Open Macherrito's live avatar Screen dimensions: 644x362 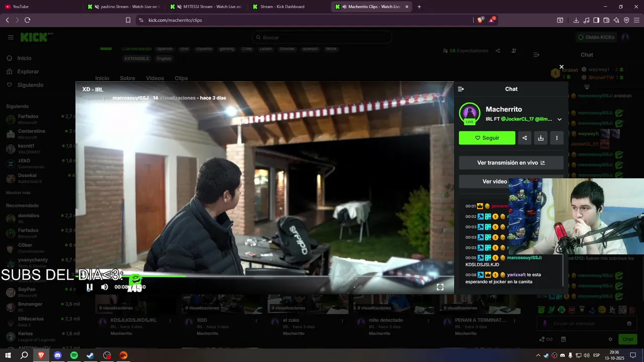coord(469,113)
